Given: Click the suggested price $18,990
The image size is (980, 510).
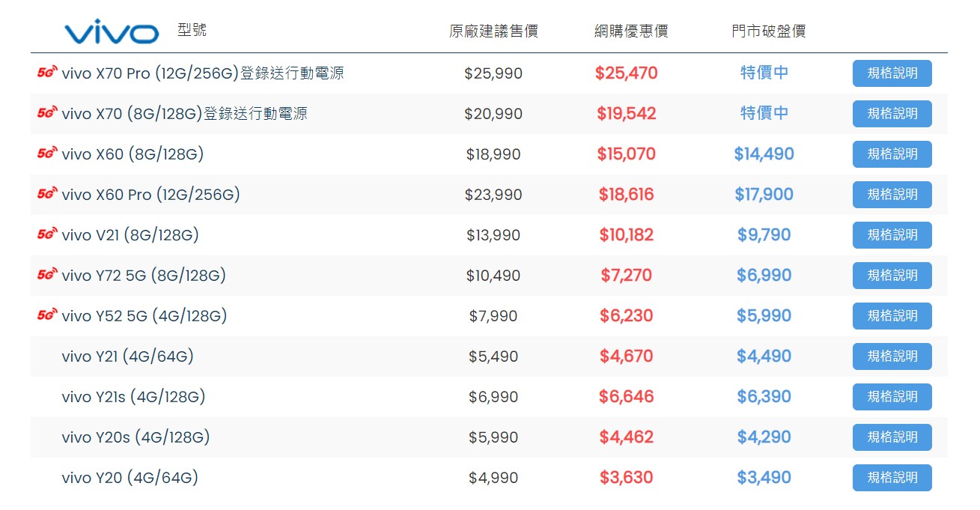Looking at the screenshot, I should (x=493, y=154).
